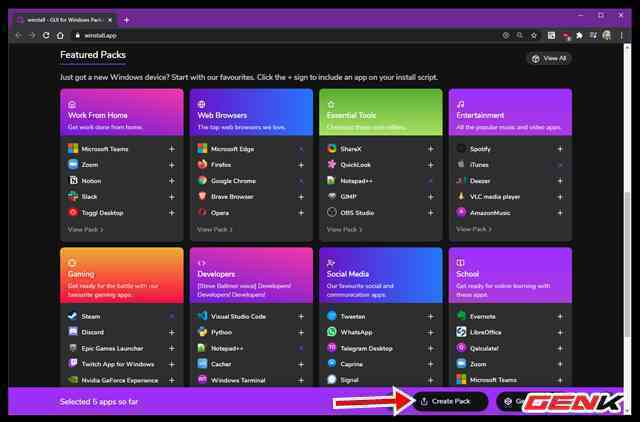Image resolution: width=640 pixels, height=422 pixels.
Task: Click View All featured packs
Action: click(x=549, y=59)
